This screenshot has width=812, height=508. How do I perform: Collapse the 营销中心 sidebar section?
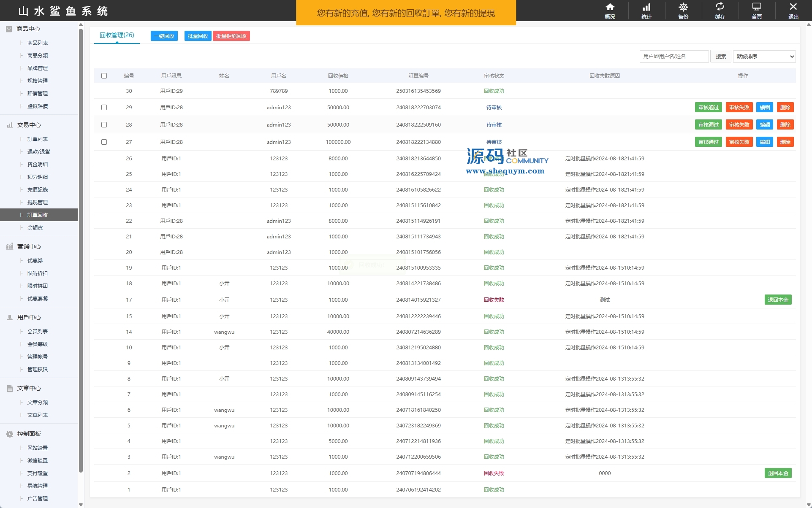coord(29,246)
